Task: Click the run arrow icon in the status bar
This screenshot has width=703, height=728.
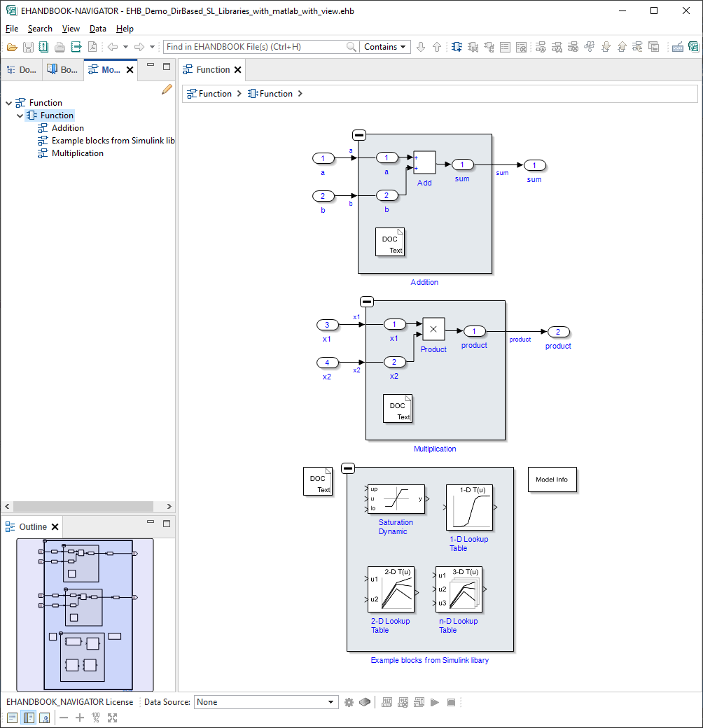Action: [435, 702]
